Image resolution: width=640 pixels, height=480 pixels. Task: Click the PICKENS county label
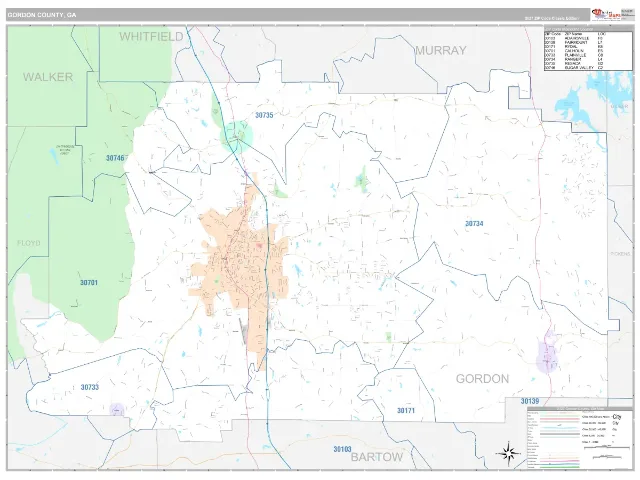pyautogui.click(x=620, y=253)
